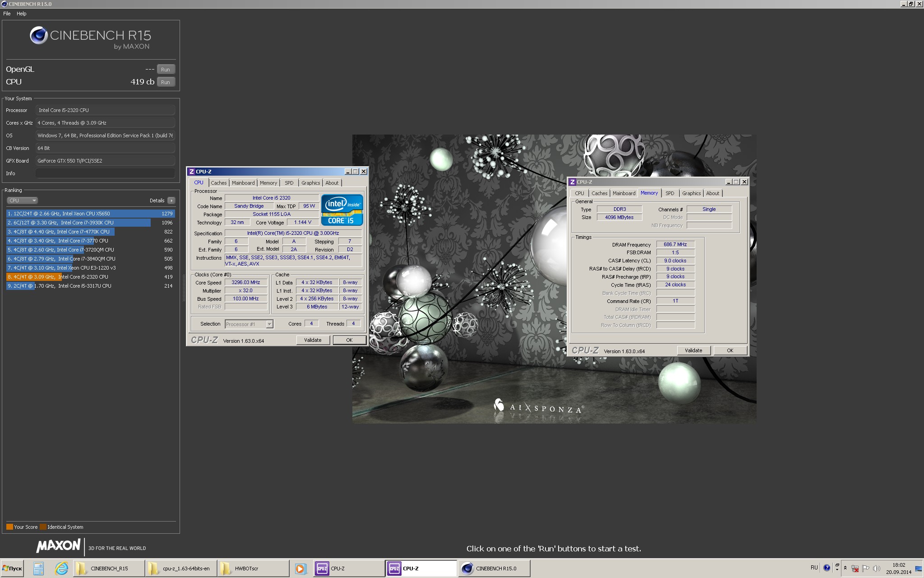The width and height of the screenshot is (924, 578).
Task: Click the GFX Board GeForce GTX 550 Ti field
Action: coord(105,161)
